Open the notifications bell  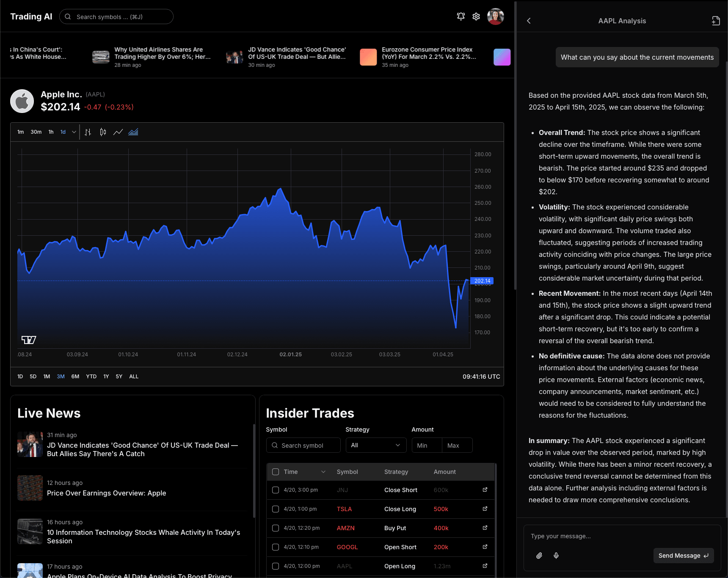[461, 17]
